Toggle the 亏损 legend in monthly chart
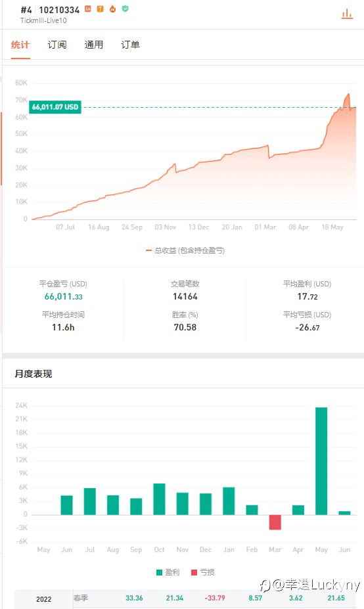This screenshot has width=364, height=609. point(203,572)
